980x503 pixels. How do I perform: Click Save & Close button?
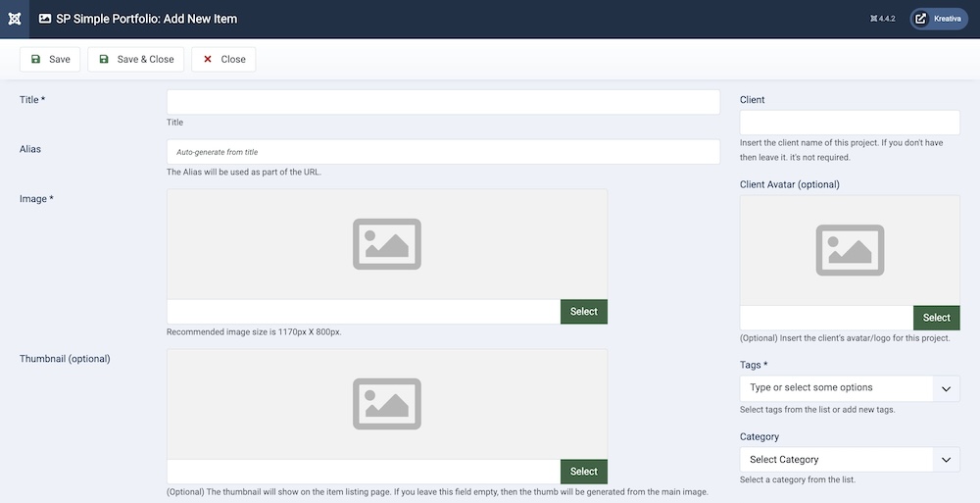(135, 59)
